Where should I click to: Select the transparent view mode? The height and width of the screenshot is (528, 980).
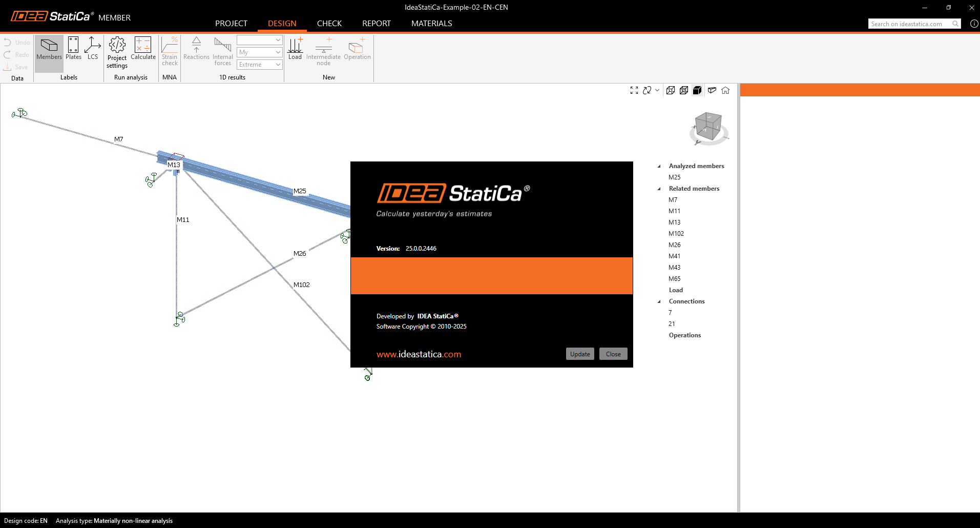[x=684, y=90]
